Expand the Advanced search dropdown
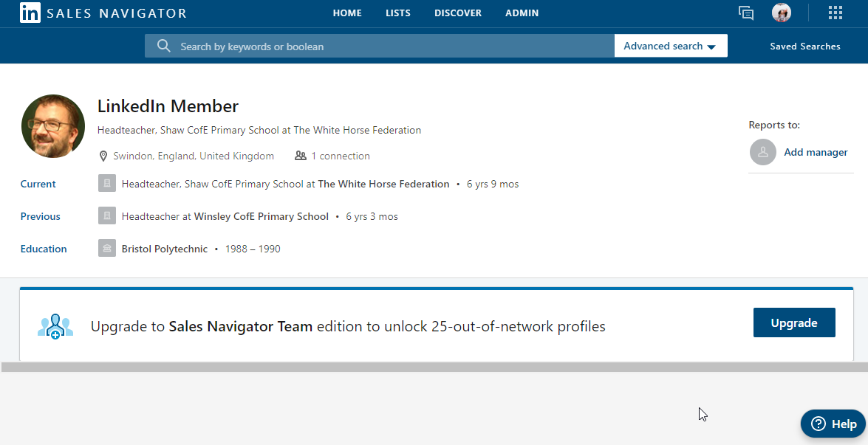The height and width of the screenshot is (445, 868). (670, 46)
